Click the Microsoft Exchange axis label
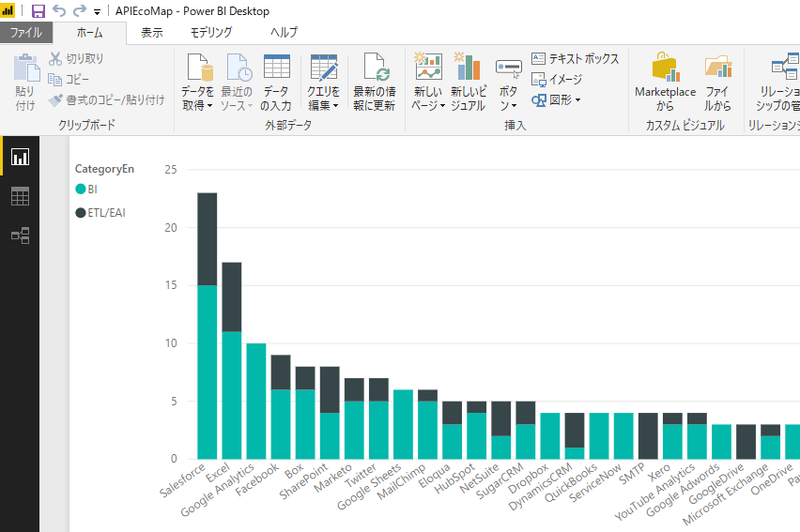Image resolution: width=800 pixels, height=532 pixels. pos(726,494)
